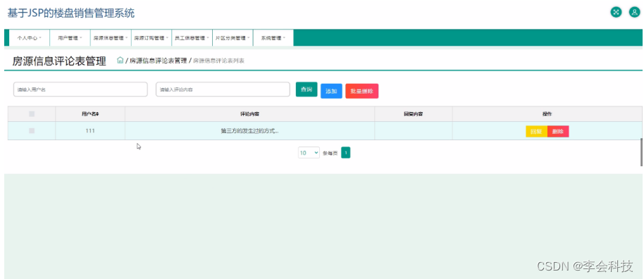The height and width of the screenshot is (279, 644).
Task: Focus the 请输入评论内容 search field
Action: pyautogui.click(x=223, y=89)
